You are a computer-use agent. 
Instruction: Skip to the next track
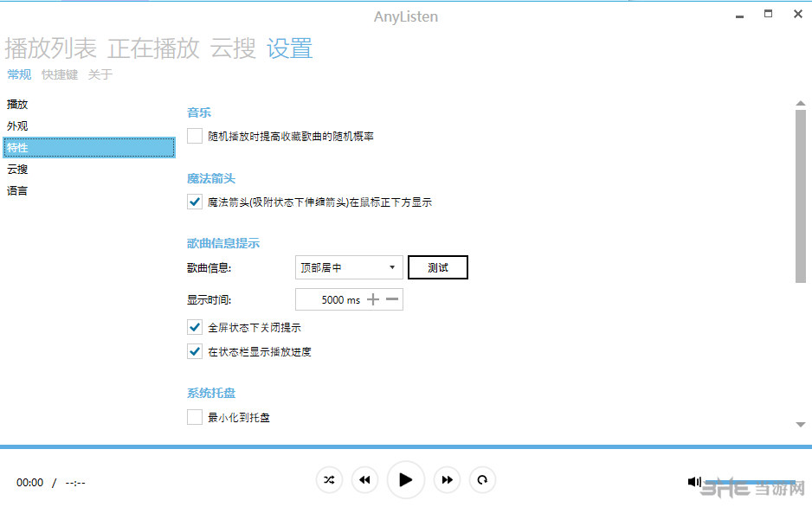click(x=447, y=480)
